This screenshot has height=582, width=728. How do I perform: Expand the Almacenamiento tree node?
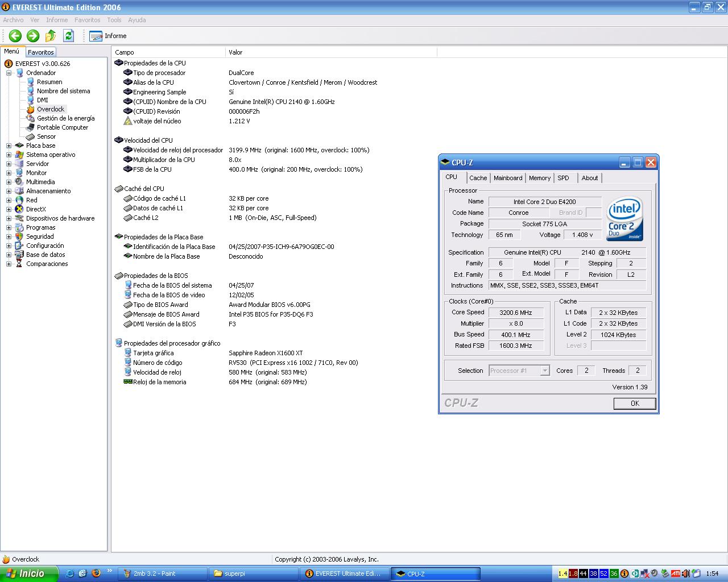pos(9,191)
